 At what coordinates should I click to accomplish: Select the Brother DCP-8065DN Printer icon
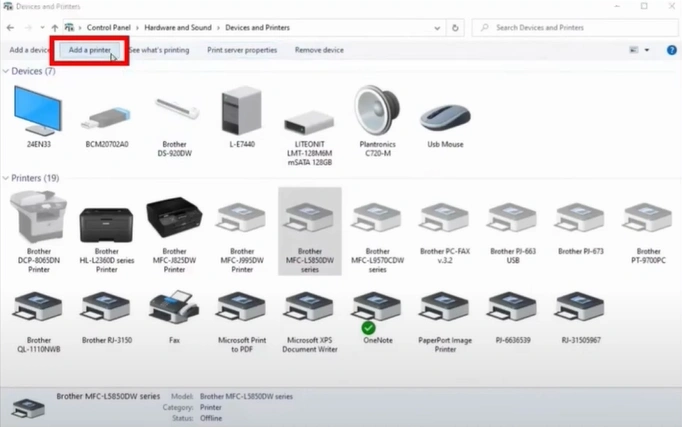point(38,218)
